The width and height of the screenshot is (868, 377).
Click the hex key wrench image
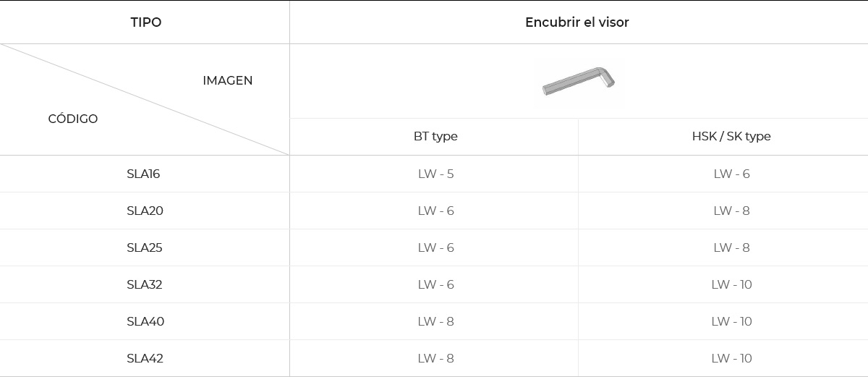pos(578,81)
